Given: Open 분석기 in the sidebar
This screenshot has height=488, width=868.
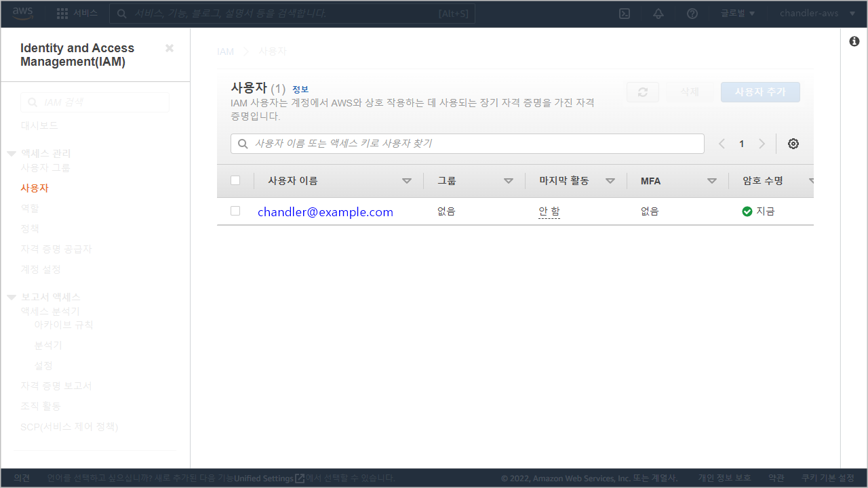Looking at the screenshot, I should coord(48,345).
